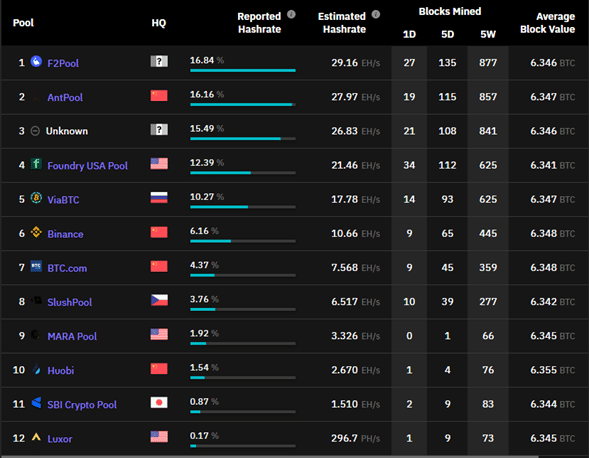This screenshot has width=589, height=458.
Task: Click the Binance logo icon
Action: coord(36,232)
